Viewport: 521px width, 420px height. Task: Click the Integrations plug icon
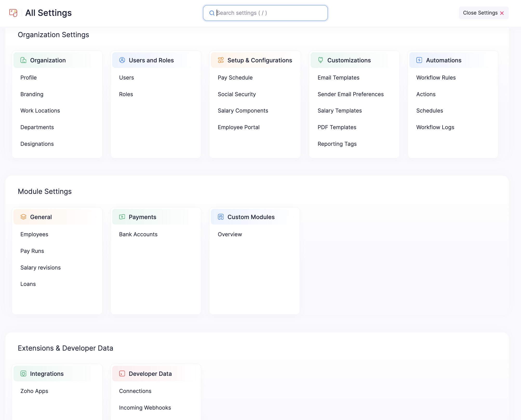tap(23, 374)
